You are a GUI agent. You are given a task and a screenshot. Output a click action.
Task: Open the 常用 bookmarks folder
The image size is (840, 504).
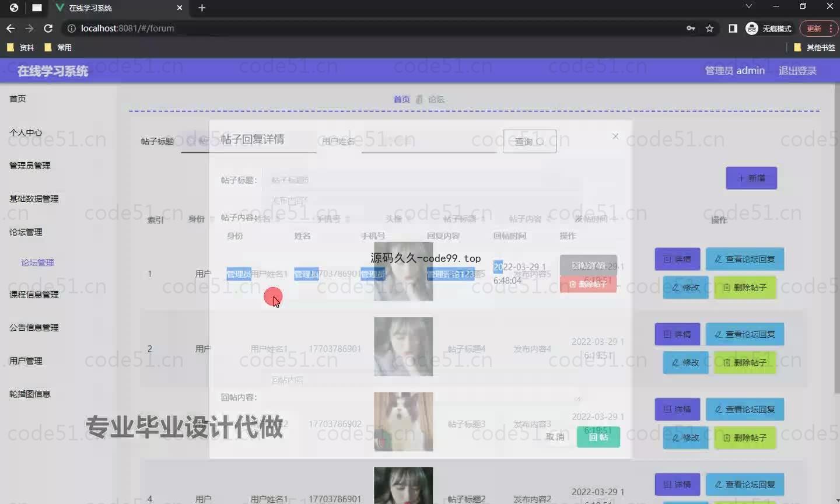tap(58, 47)
